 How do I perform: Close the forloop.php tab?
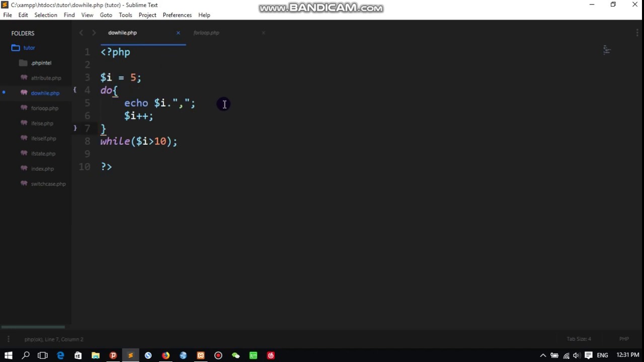(264, 33)
